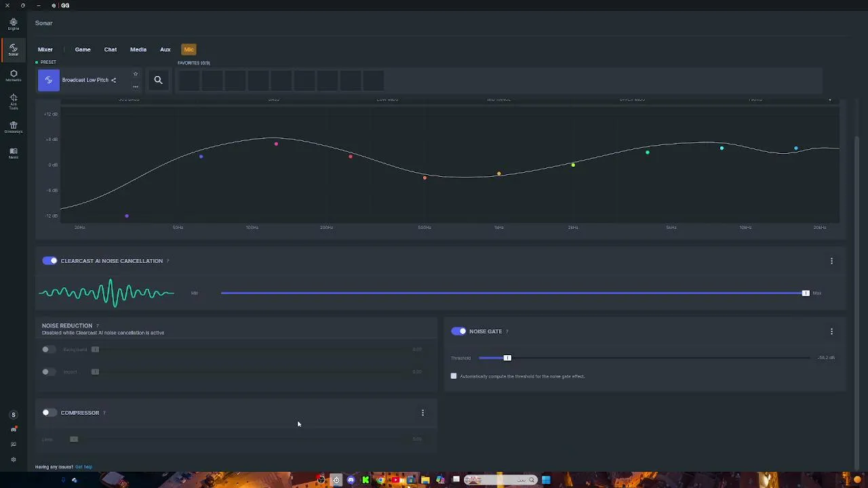The width and height of the screenshot is (868, 488).
Task: Click the first empty favorites slot
Action: (189, 81)
